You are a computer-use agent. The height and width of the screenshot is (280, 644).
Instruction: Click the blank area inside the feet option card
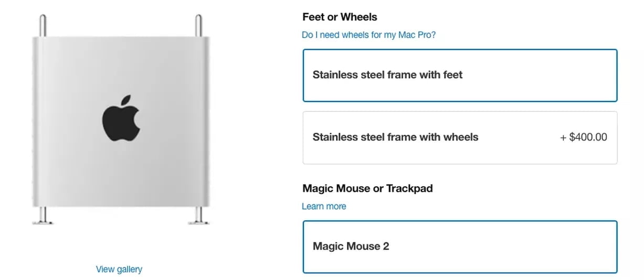pos(541,75)
